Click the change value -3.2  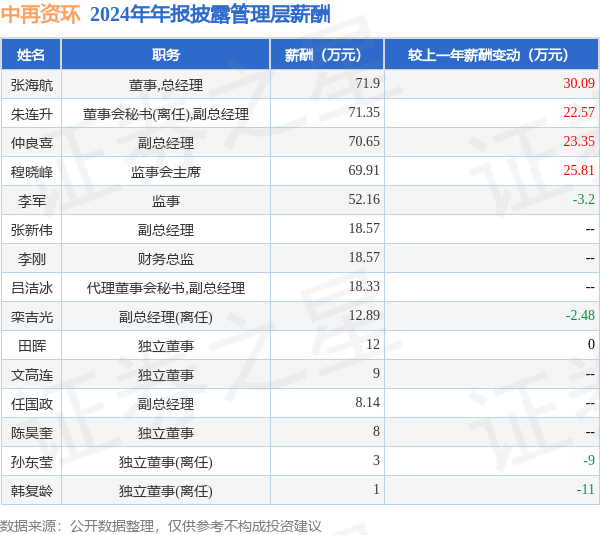point(584,199)
